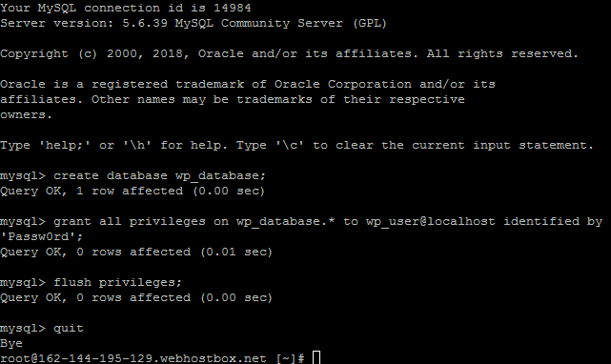The image size is (611, 364).
Task: Click the 'quit' command text
Action: coord(69,328)
